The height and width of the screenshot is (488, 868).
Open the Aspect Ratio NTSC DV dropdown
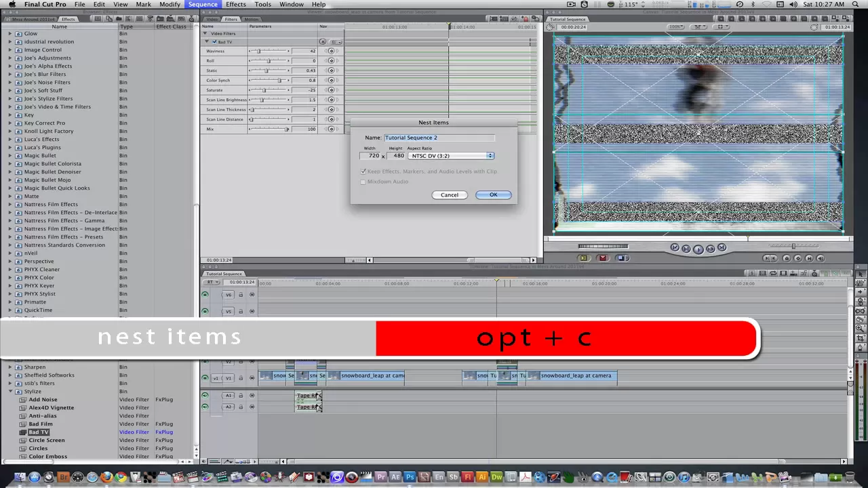tap(451, 156)
